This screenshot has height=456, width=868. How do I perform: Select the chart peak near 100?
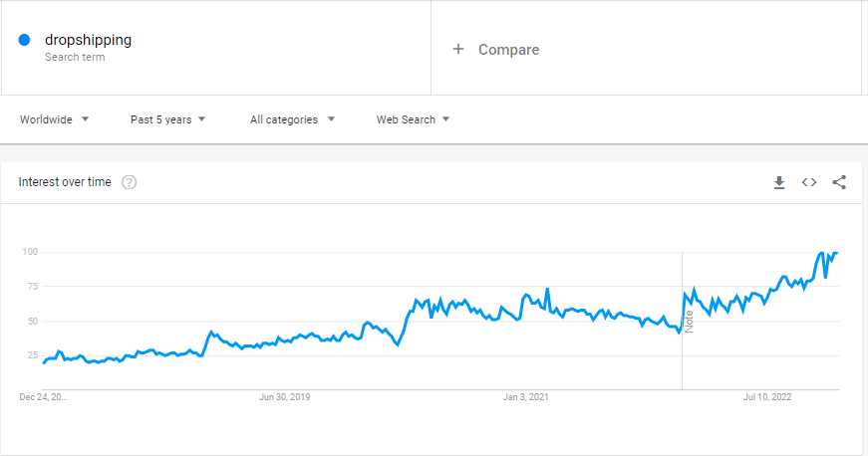[821, 253]
